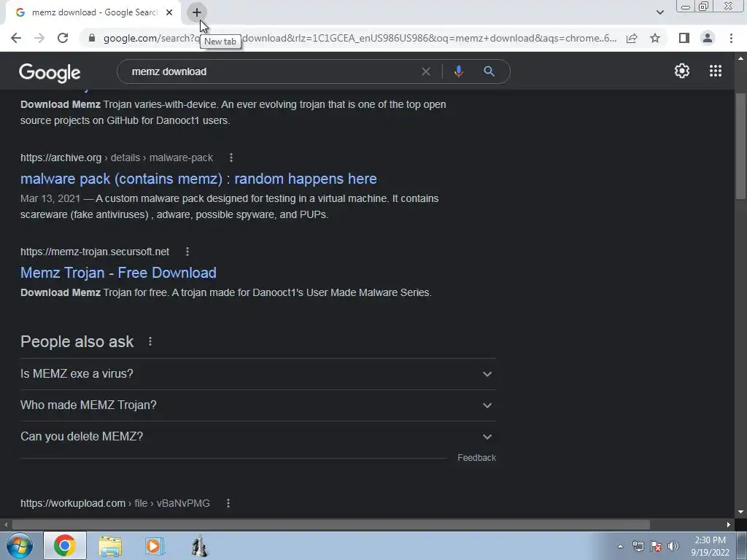Show hidden system tray icons
Screen dimensions: 747x560
pyautogui.click(x=620, y=546)
